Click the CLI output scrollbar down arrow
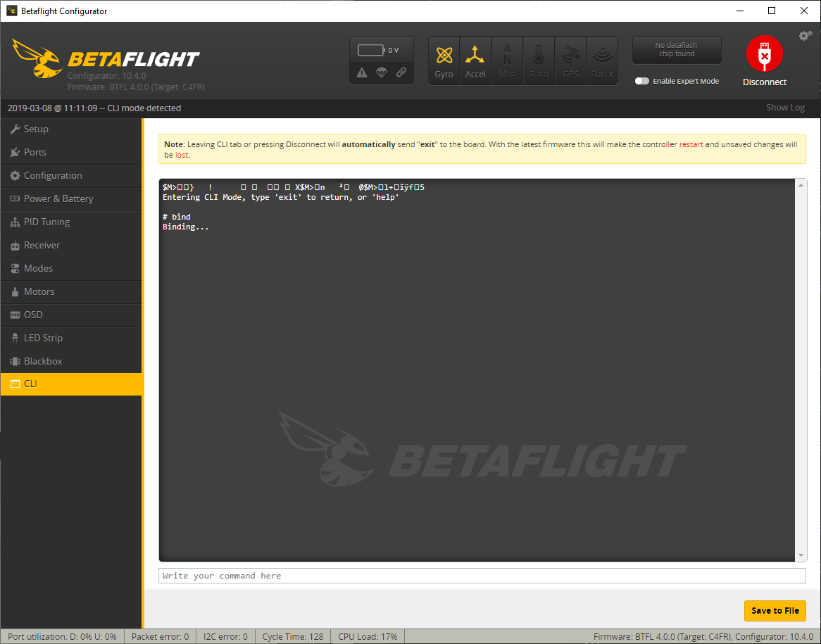The image size is (821, 644). 801,555
